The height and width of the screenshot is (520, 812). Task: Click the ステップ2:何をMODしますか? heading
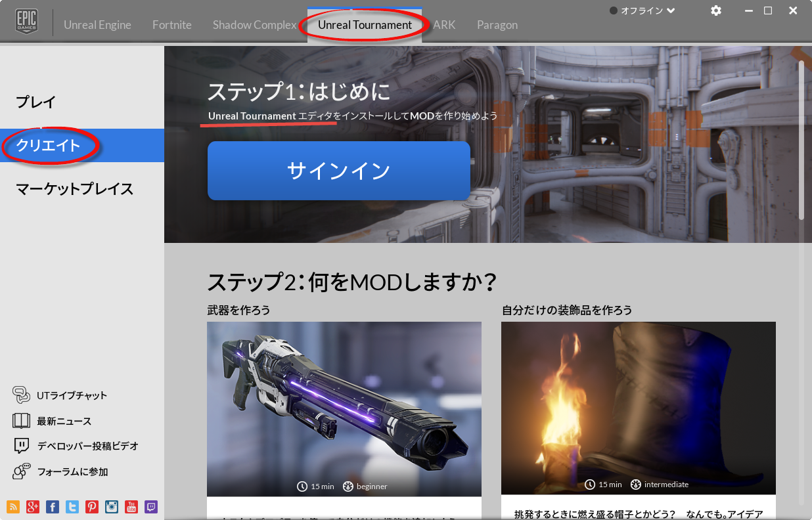click(351, 282)
